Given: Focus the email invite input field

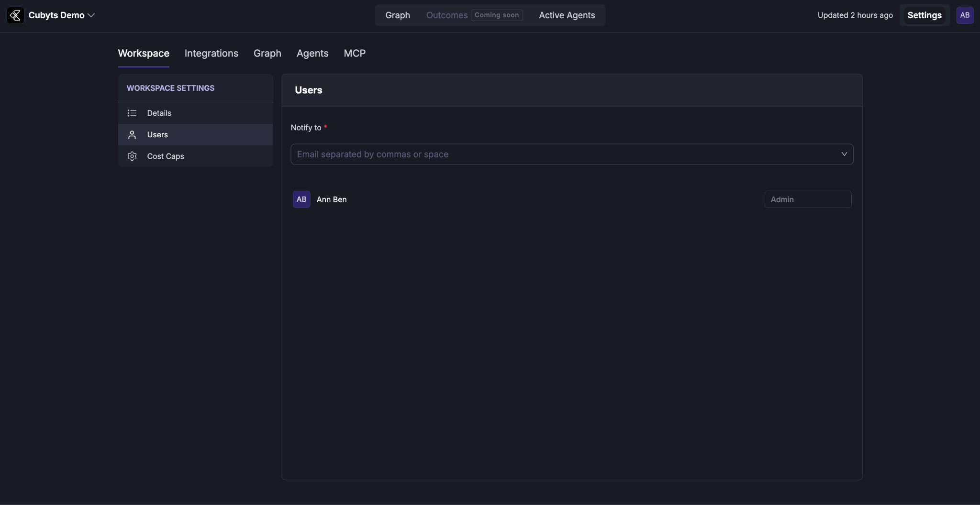Looking at the screenshot, I should click(x=572, y=154).
